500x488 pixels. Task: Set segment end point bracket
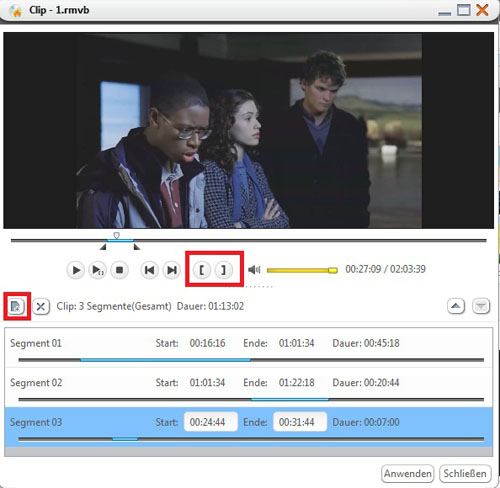224,270
